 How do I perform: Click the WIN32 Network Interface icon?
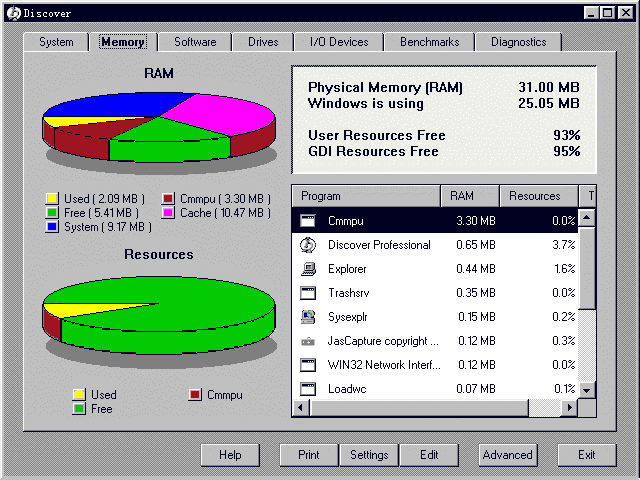[x=308, y=365]
